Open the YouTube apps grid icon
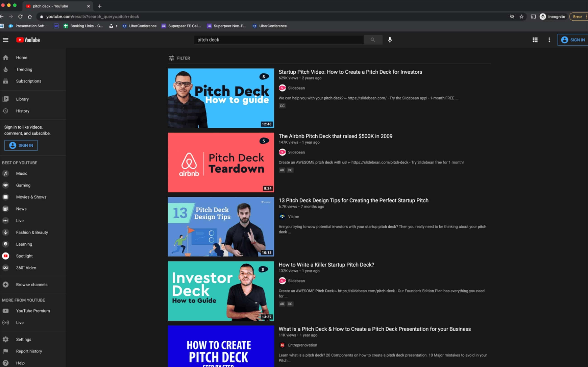 [535, 40]
